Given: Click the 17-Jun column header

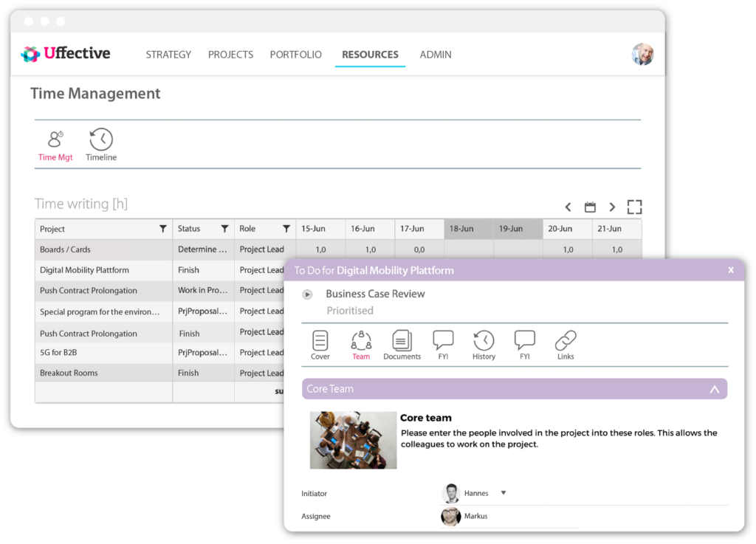Looking at the screenshot, I should 419,229.
